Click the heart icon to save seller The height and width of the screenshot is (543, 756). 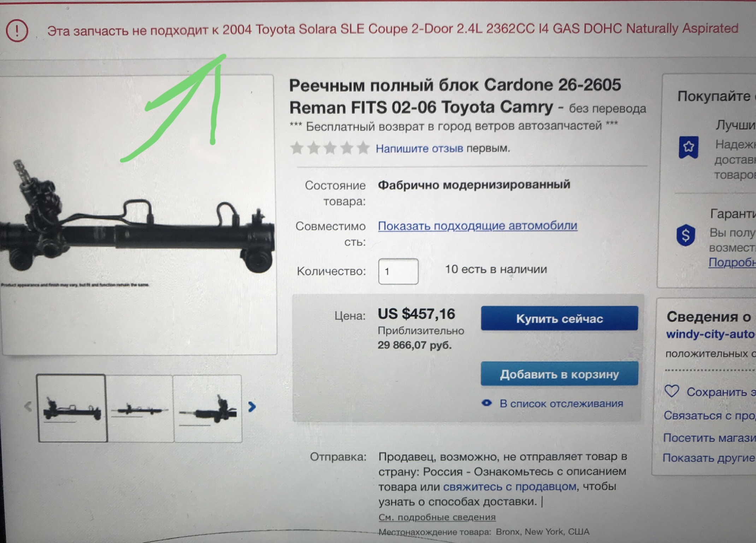pos(671,391)
